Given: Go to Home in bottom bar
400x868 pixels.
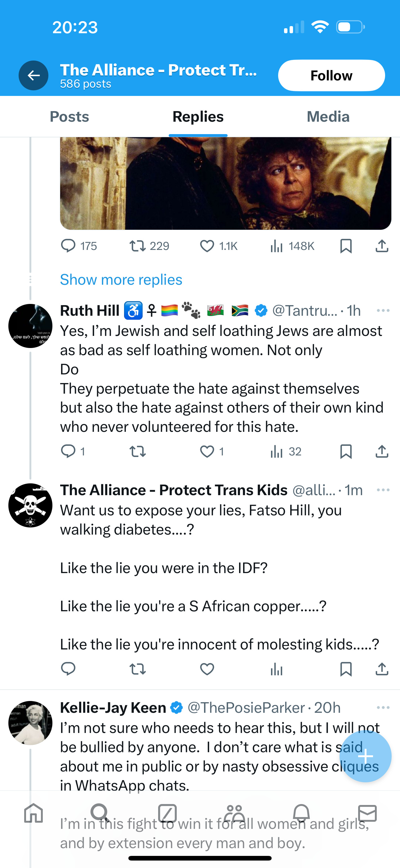Looking at the screenshot, I should pos(34,813).
